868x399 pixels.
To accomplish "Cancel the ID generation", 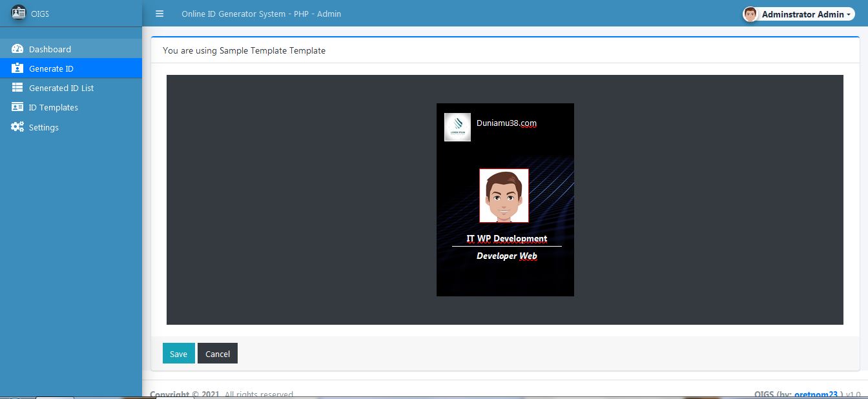I will pyautogui.click(x=218, y=353).
